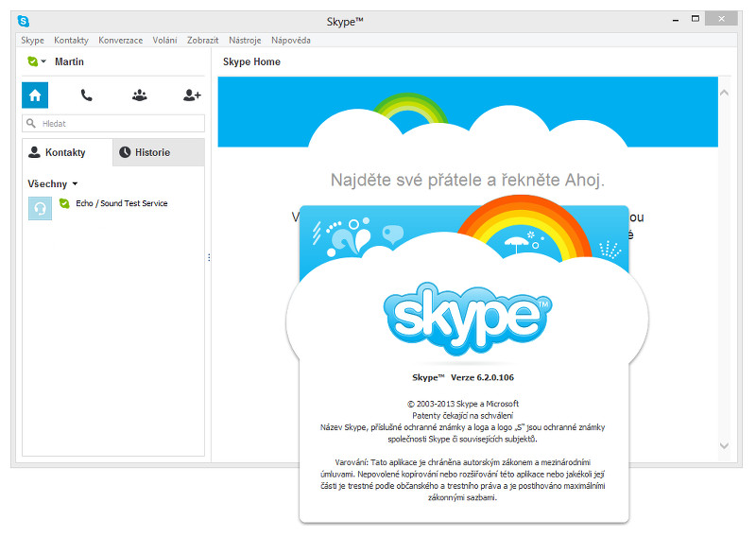
Task: Open the Skype menu
Action: click(32, 40)
